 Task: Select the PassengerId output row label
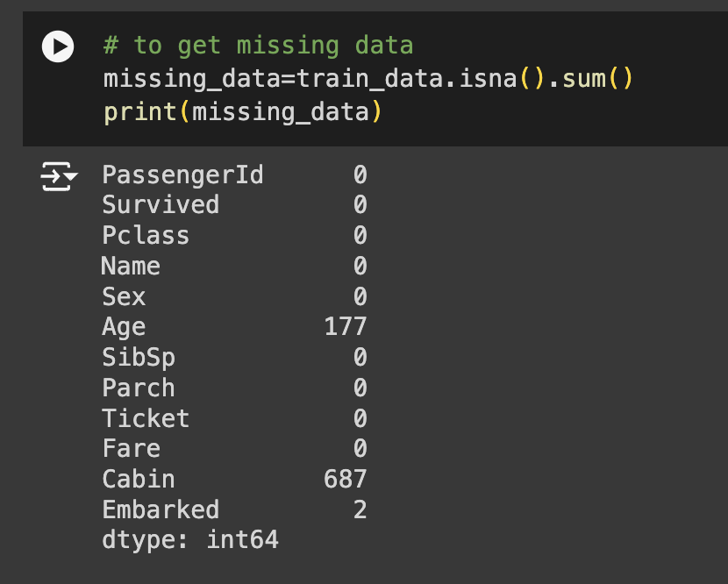(182, 175)
